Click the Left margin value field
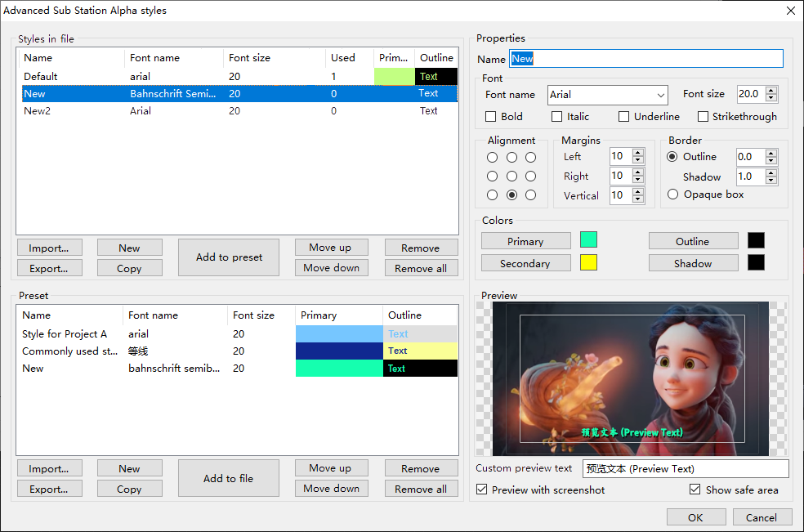Viewport: 804px width, 532px height. click(621, 156)
